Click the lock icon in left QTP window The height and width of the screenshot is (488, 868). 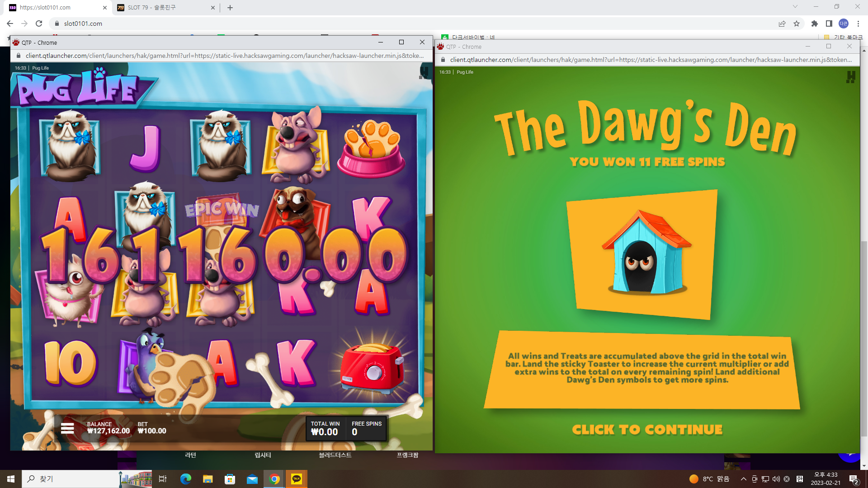click(19, 56)
